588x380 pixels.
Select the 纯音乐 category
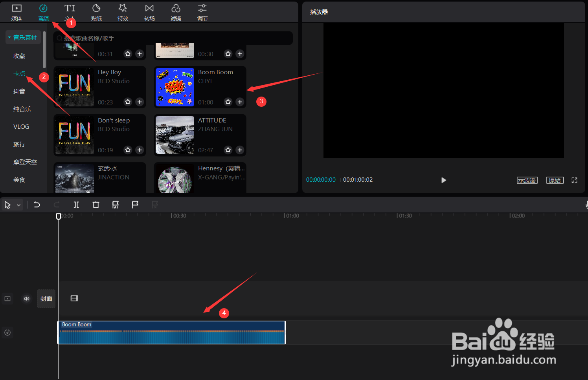pos(22,109)
